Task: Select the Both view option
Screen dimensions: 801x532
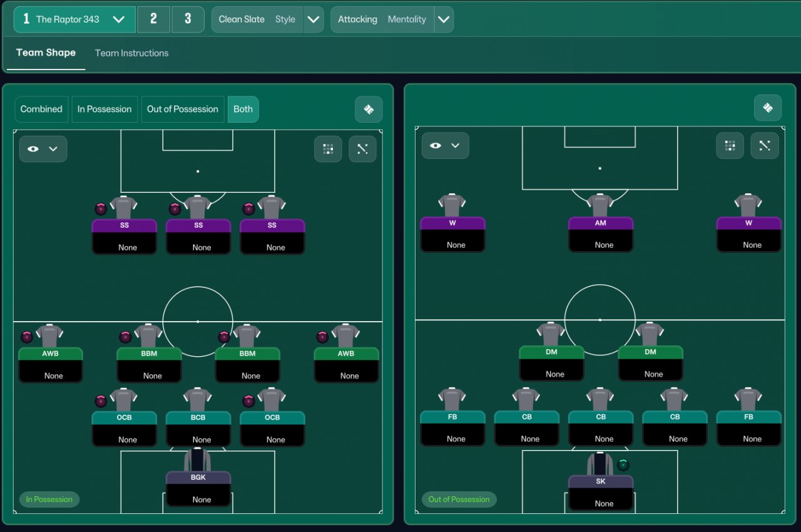Action: [x=243, y=109]
